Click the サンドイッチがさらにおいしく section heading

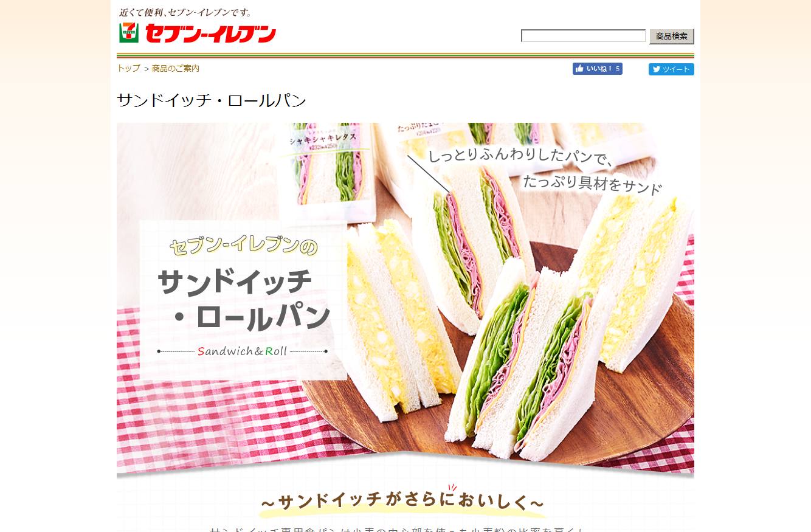pyautogui.click(x=402, y=502)
